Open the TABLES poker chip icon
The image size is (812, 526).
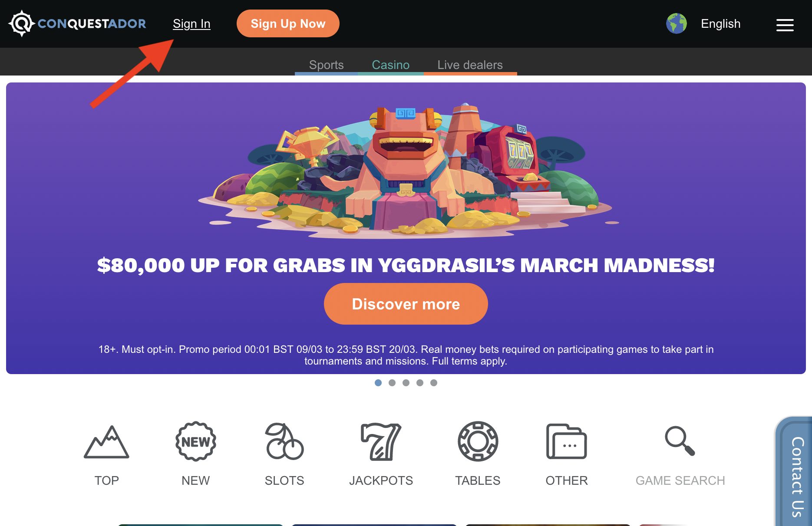click(x=478, y=441)
